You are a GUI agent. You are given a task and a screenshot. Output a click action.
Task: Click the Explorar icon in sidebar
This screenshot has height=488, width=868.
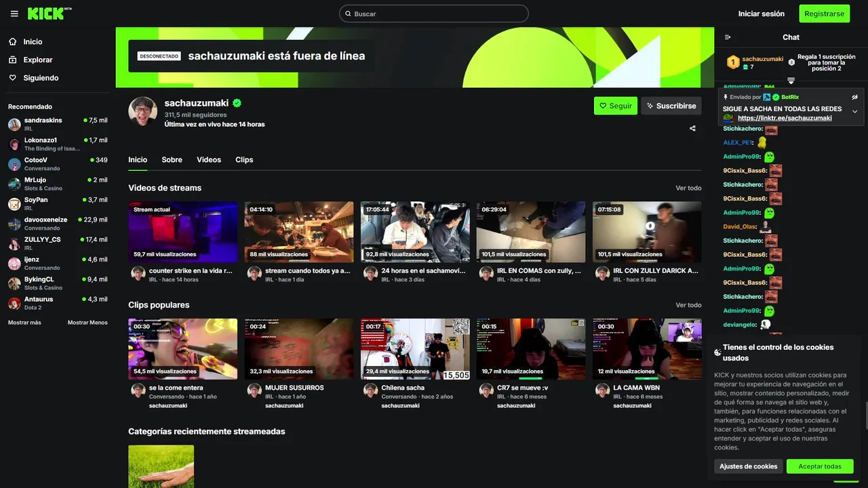pos(13,60)
